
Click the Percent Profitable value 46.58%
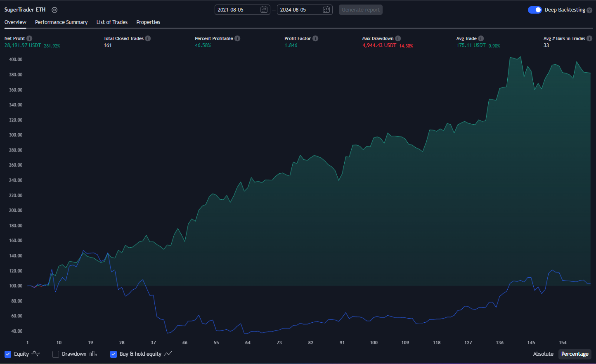(x=203, y=45)
